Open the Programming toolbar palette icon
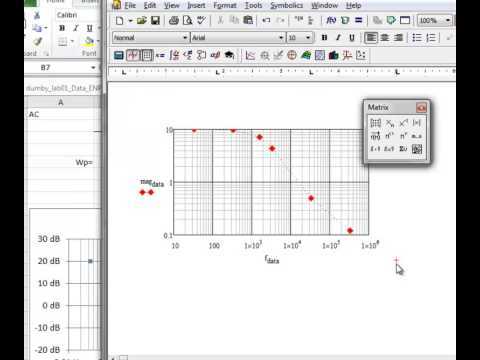The image size is (480, 360). click(202, 55)
